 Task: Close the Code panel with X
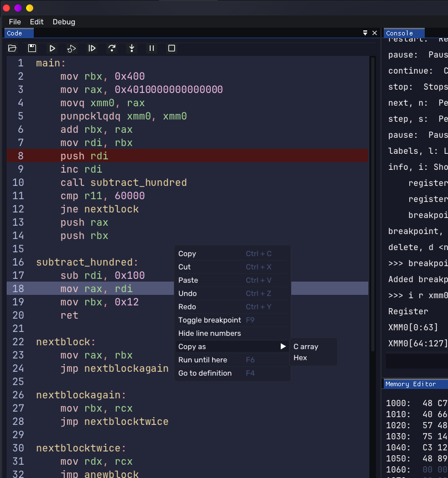(374, 33)
